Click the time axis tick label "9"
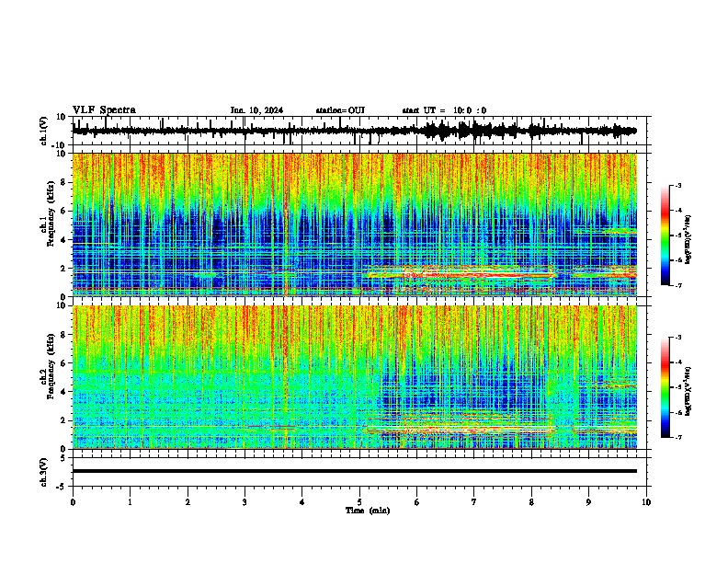The width and height of the screenshot is (728, 563). (588, 502)
